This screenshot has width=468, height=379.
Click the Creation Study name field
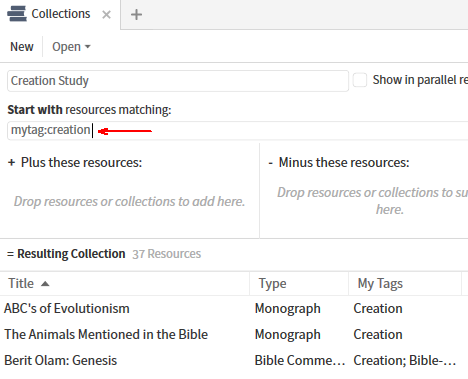[178, 81]
